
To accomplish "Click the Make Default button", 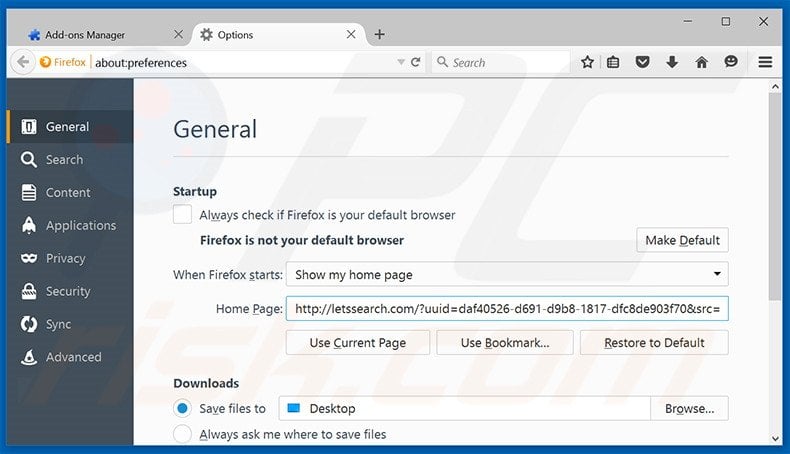I will click(x=682, y=240).
